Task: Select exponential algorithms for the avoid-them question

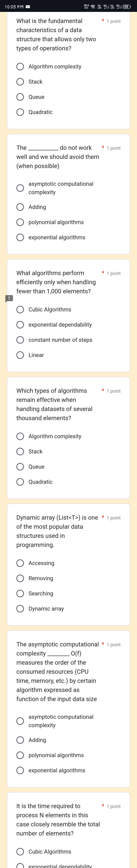Action: (21, 237)
